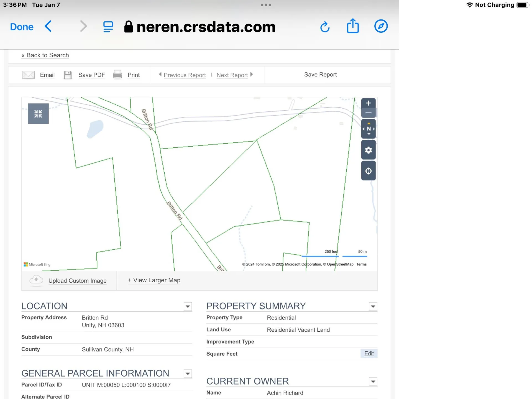The height and width of the screenshot is (399, 532).
Task: Tap the Safari share icon
Action: coord(353,26)
